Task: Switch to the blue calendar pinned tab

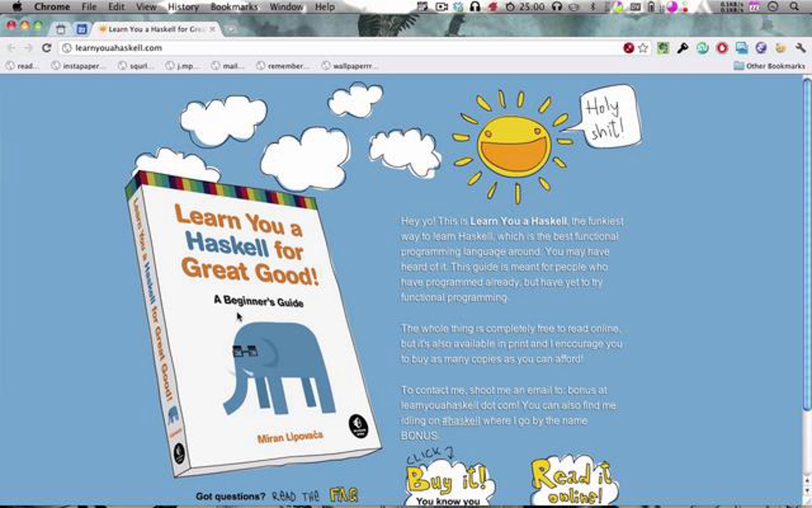Action: coord(81,29)
